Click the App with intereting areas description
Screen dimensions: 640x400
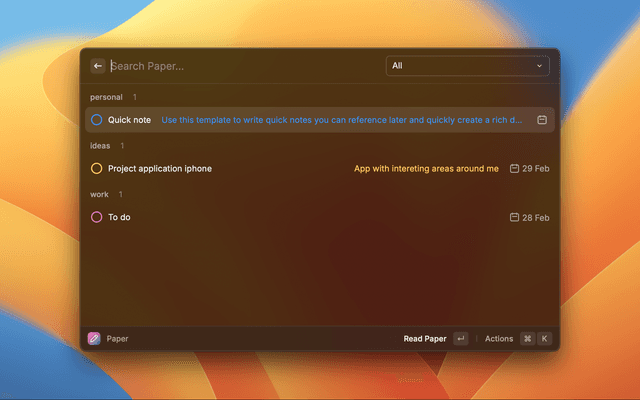pyautogui.click(x=426, y=169)
